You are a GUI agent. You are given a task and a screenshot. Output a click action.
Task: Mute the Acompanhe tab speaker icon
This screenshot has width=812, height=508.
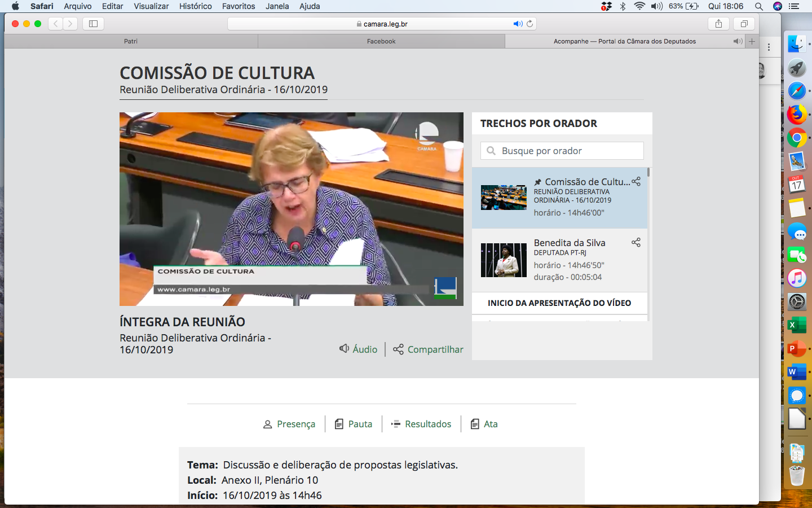click(737, 41)
